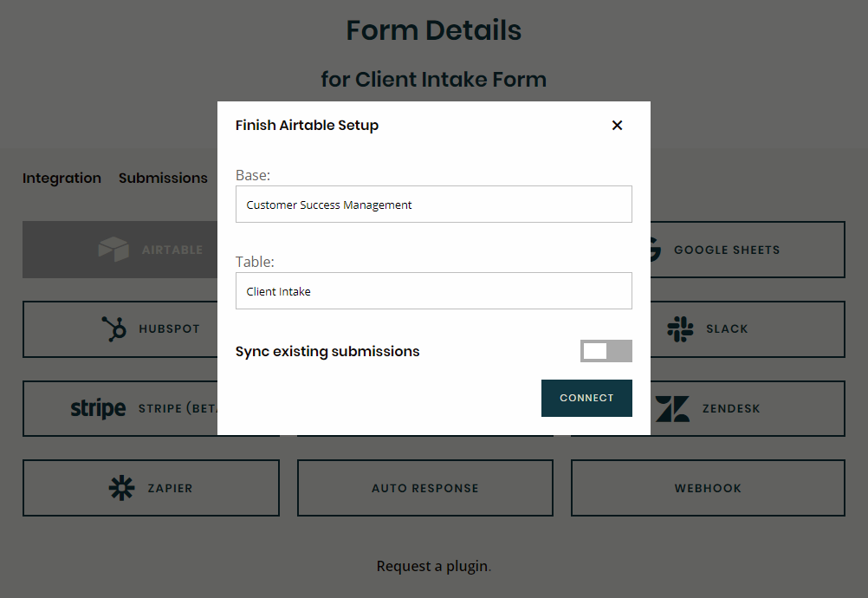Dismiss the Airtable setup dialog via X

coord(617,125)
